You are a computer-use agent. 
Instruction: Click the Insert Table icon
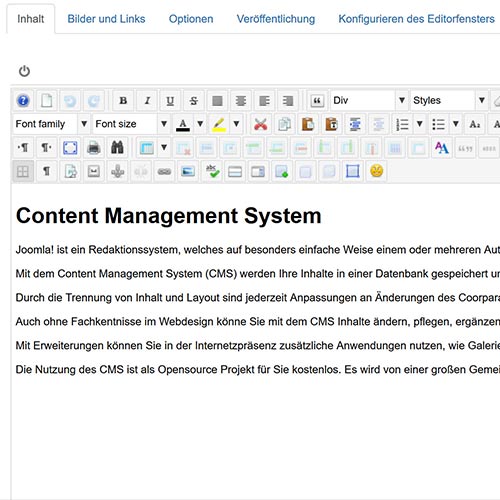147,147
